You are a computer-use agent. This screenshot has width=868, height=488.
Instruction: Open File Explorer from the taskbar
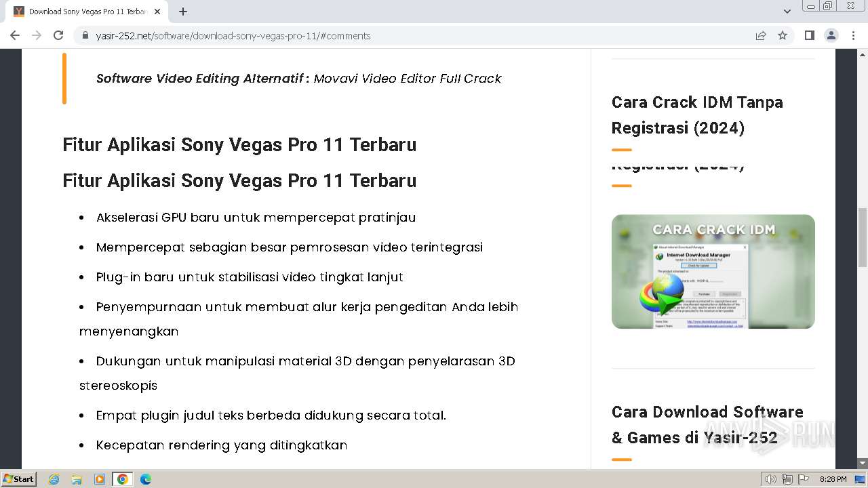(77, 479)
